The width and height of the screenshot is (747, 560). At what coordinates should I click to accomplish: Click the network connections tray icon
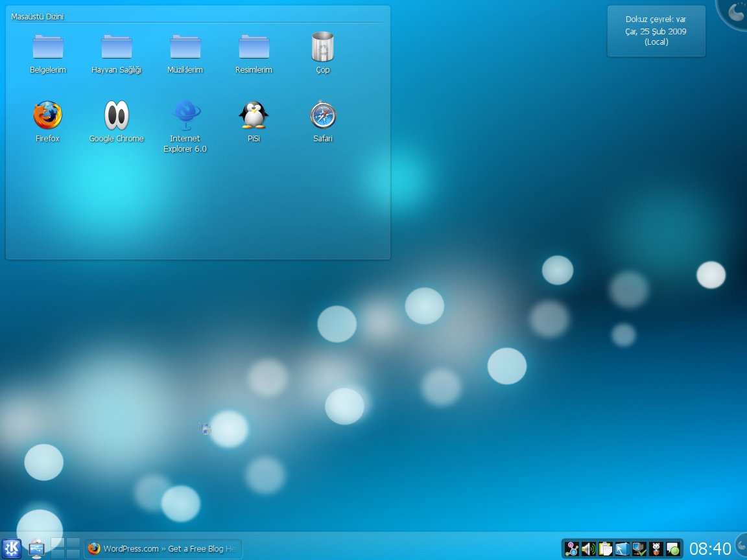click(x=572, y=549)
